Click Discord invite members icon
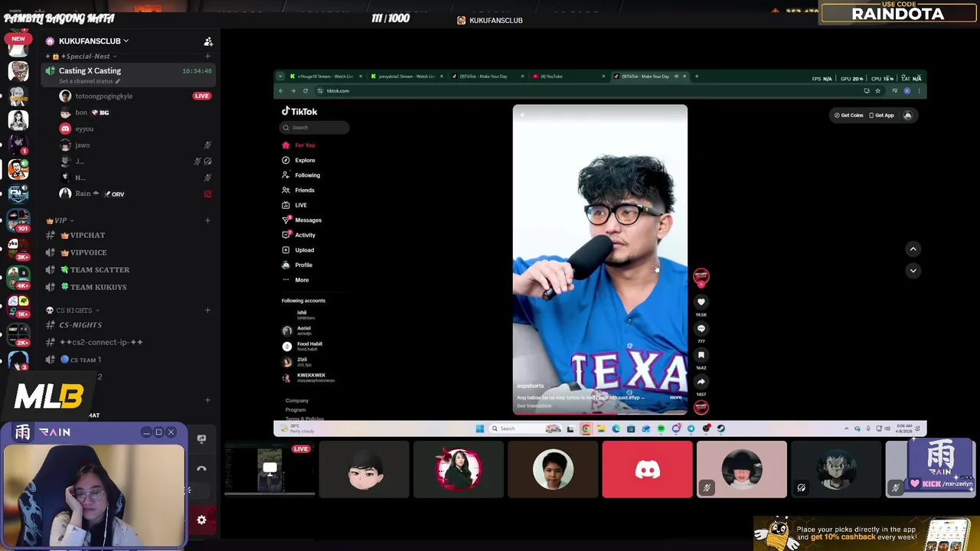Image resolution: width=980 pixels, height=551 pixels. point(207,41)
